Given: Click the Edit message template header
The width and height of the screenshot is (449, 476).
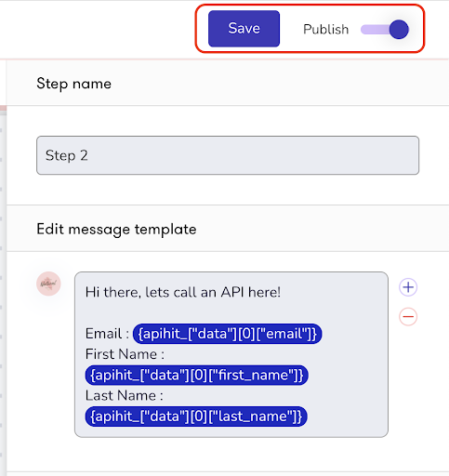Looking at the screenshot, I should [x=116, y=230].
